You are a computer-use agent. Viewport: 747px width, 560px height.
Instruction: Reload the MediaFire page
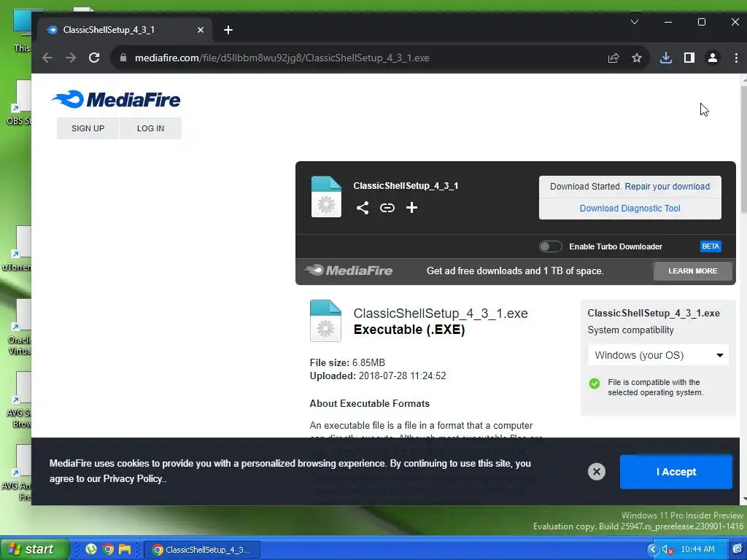[94, 58]
